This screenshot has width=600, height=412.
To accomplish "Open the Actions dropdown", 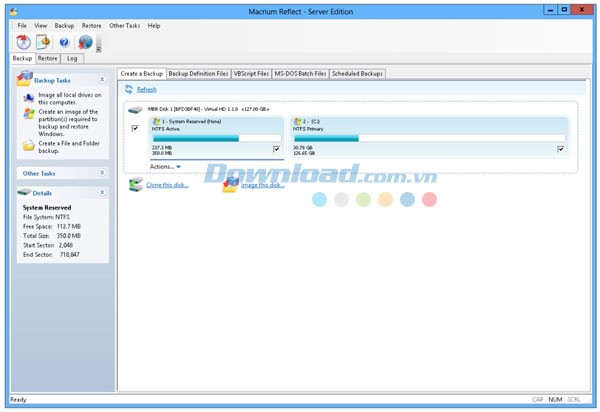I will (165, 166).
